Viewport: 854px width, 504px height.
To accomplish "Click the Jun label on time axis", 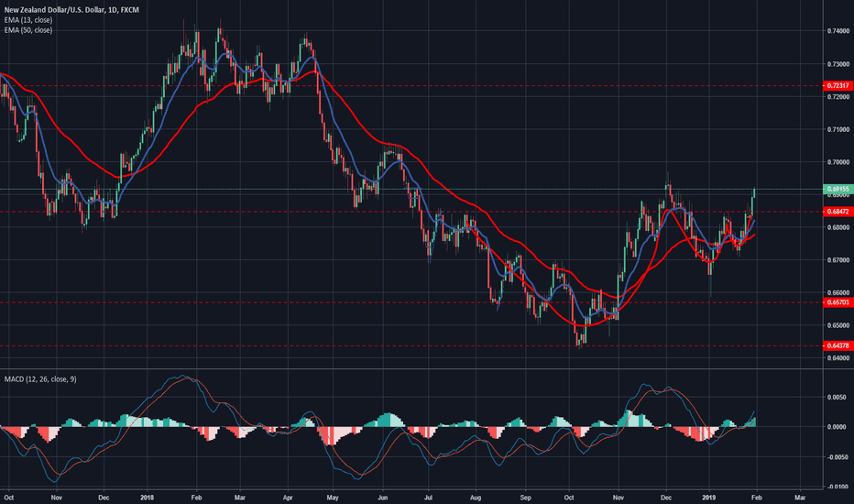I will coord(382,498).
